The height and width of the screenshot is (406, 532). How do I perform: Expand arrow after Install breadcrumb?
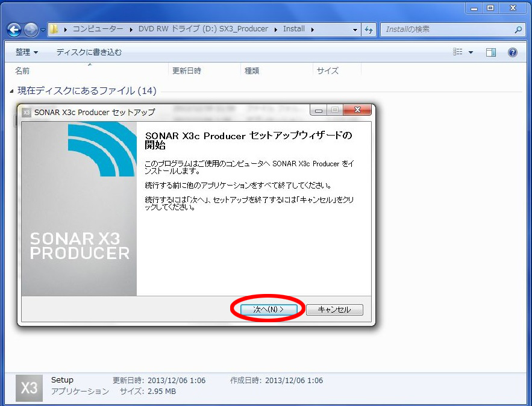pyautogui.click(x=312, y=30)
